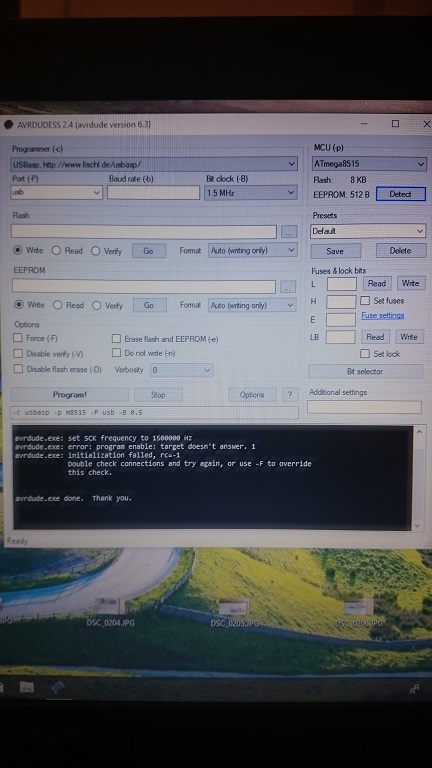Screen dimensions: 432x768
Task: Click the AVRDUDESS title bar app icon
Action: click(8, 124)
